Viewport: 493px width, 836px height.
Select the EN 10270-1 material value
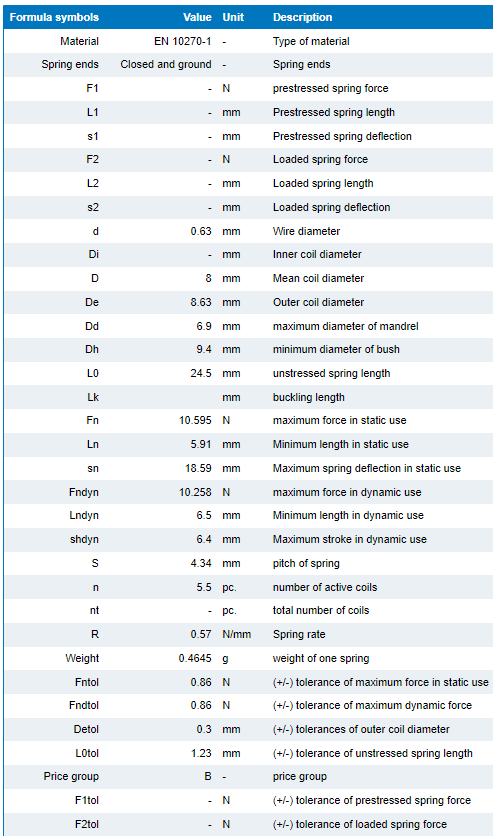tap(183, 42)
